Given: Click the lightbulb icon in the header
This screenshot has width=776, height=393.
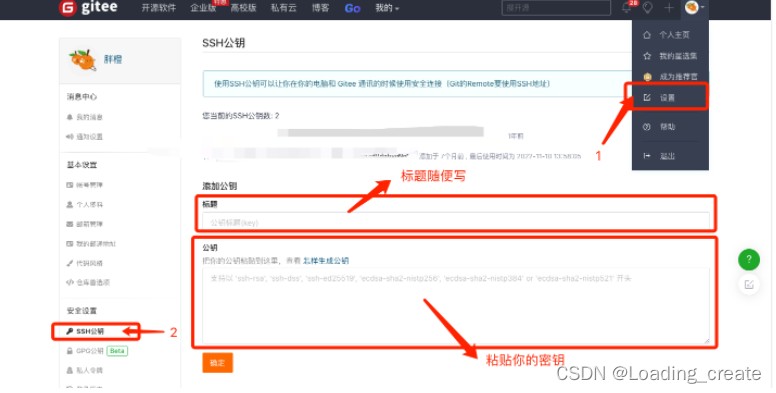Looking at the screenshot, I should click(647, 7).
